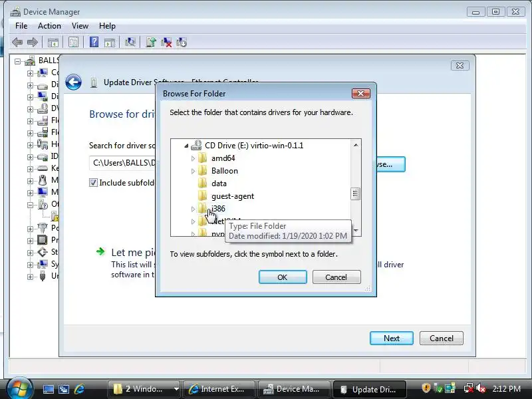Select the Other devices question-mark icon

43,204
